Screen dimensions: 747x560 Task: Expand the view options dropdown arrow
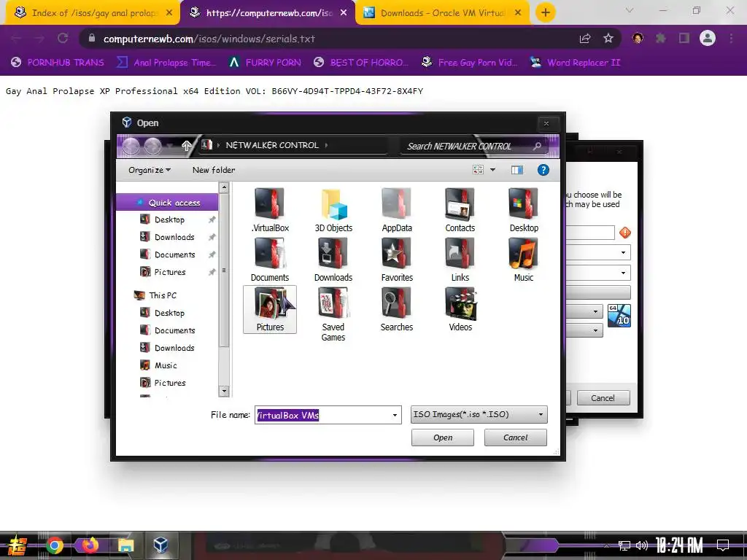coord(492,169)
